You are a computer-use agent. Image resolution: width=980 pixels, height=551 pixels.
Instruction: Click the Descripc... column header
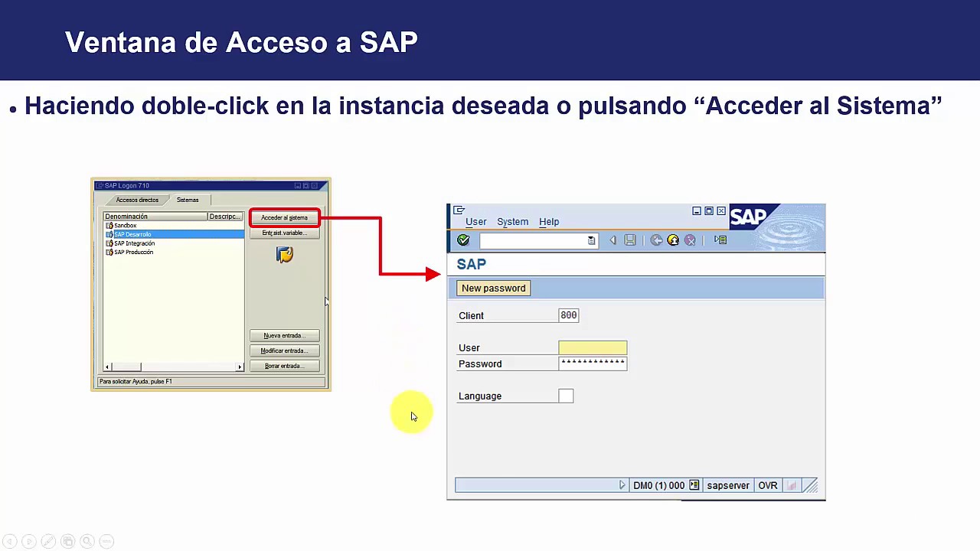point(225,217)
